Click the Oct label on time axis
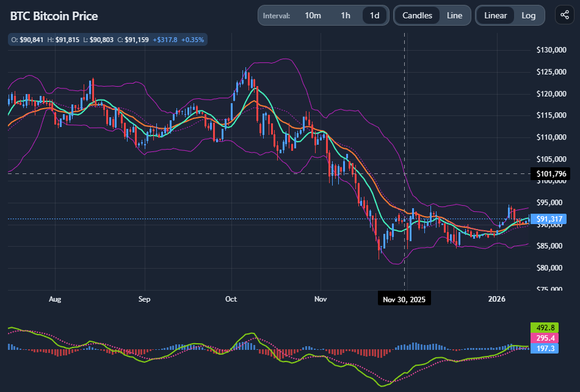Screen dimensions: 580x392 point(231,299)
